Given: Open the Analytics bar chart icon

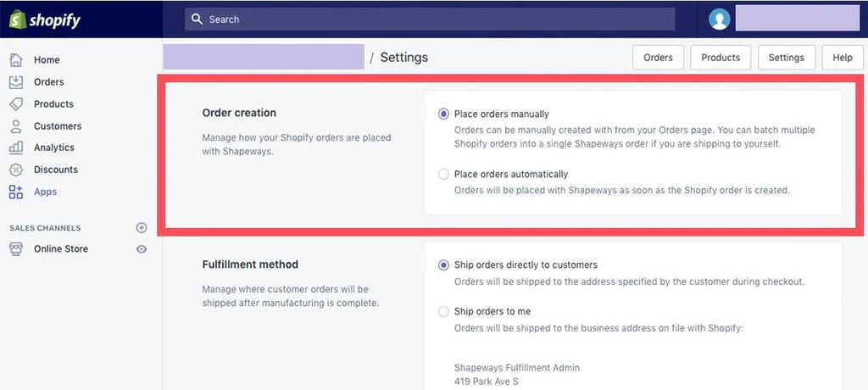Looking at the screenshot, I should pos(16,148).
